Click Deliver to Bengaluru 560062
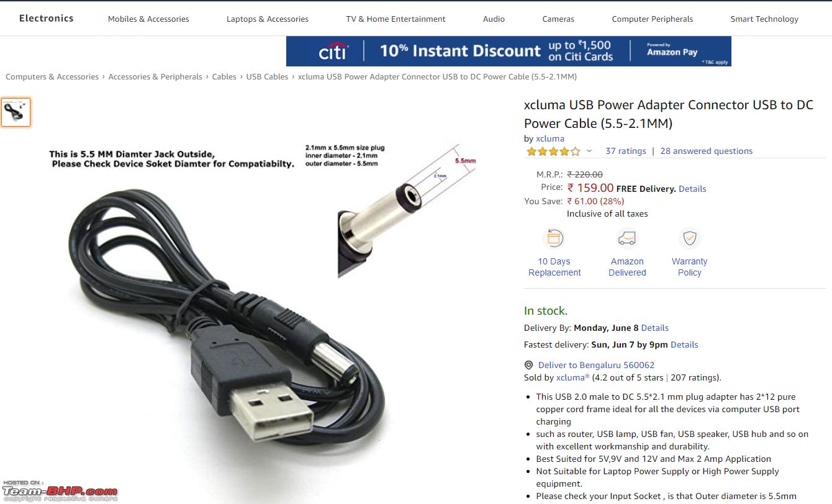Image resolution: width=832 pixels, height=504 pixels. (x=596, y=365)
